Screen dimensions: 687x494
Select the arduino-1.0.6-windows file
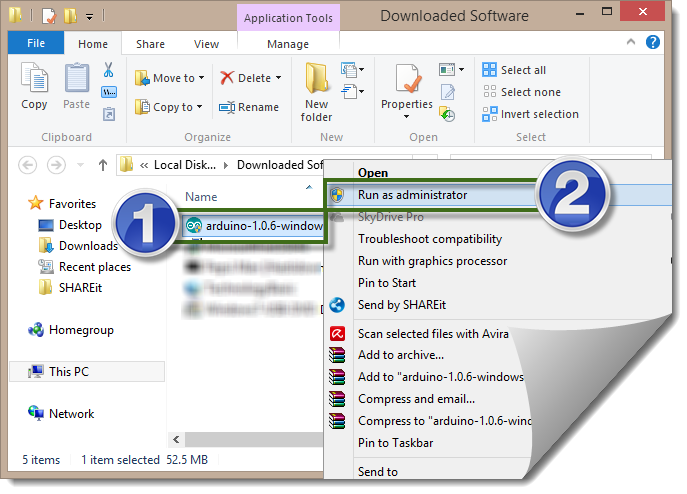255,225
